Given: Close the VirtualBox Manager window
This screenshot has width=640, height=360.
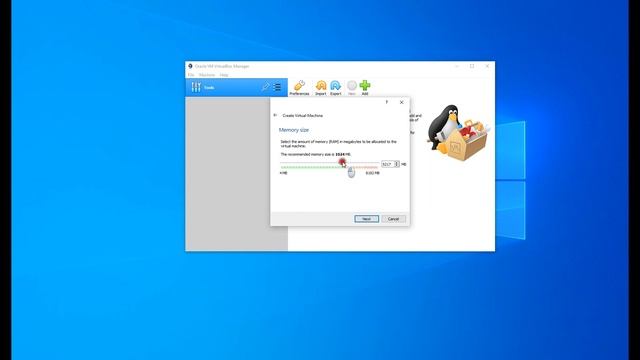Looking at the screenshot, I should point(487,66).
